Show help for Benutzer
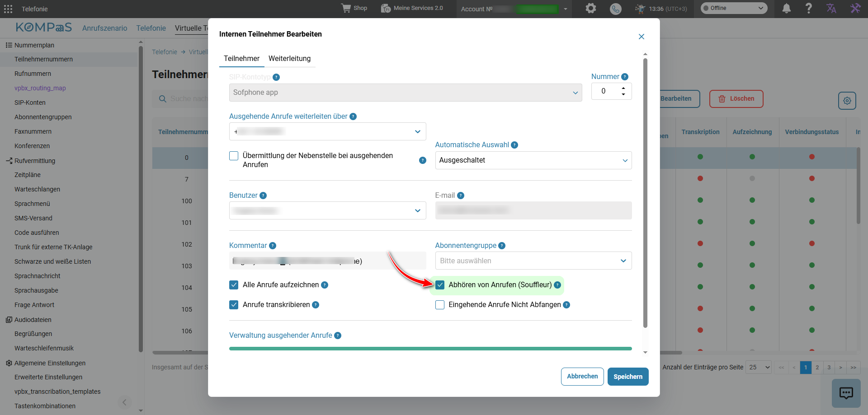The image size is (868, 415). pyautogui.click(x=263, y=196)
